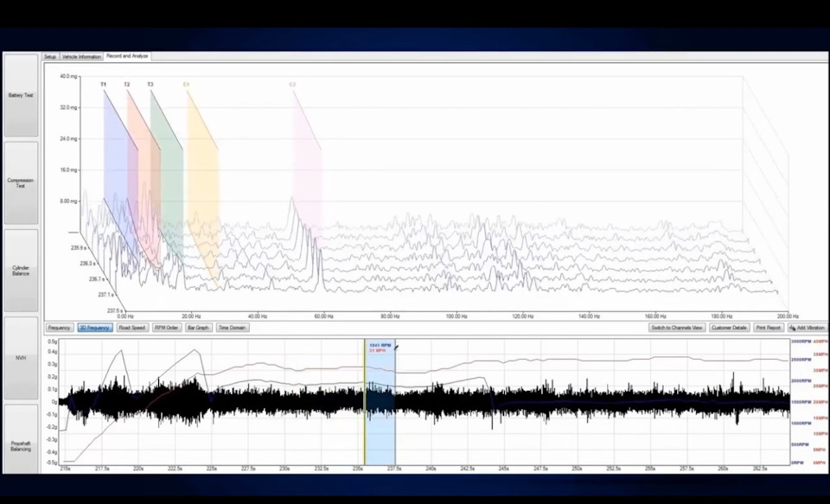This screenshot has width=830, height=504.
Task: Click the 3000RPM scale label
Action: [800, 342]
